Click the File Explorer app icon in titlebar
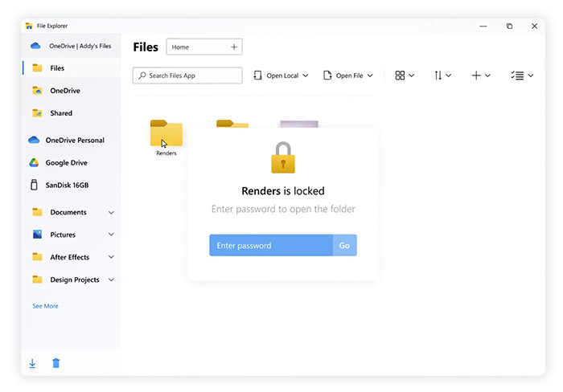 [29, 26]
